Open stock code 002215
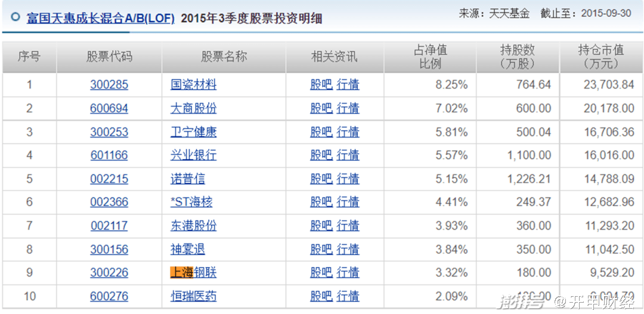The image size is (644, 314). [x=109, y=179]
